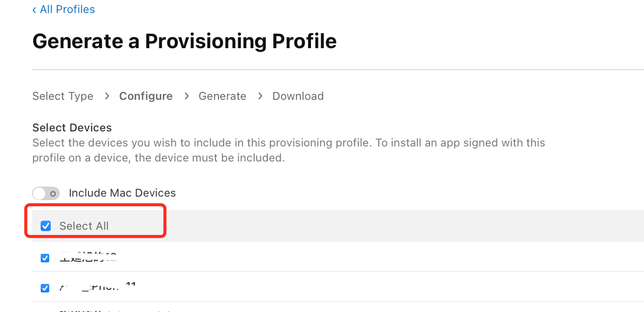This screenshot has height=312, width=644.
Task: Select the first device name in the list
Action: click(88, 257)
